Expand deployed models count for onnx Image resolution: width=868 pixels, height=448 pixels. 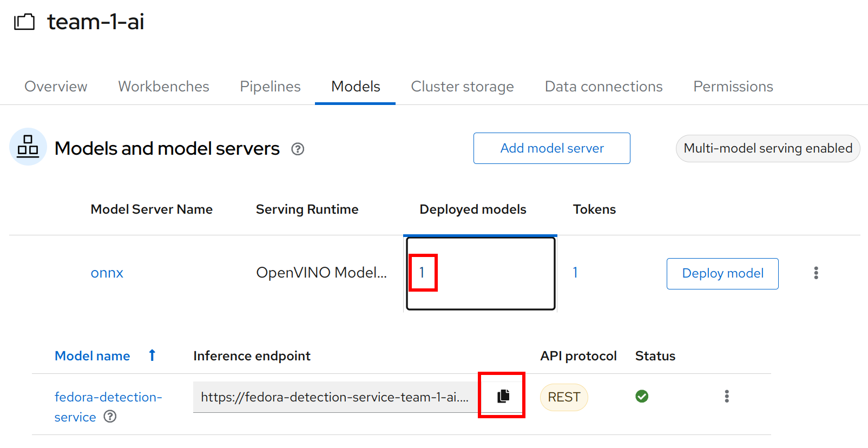point(422,273)
